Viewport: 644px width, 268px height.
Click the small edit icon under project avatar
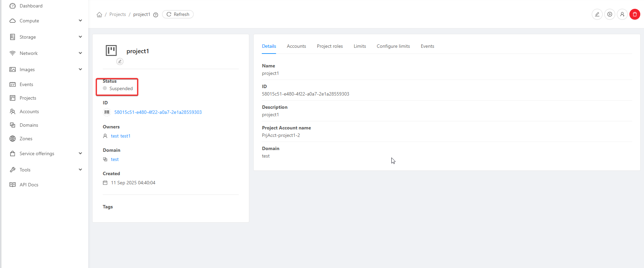[120, 61]
